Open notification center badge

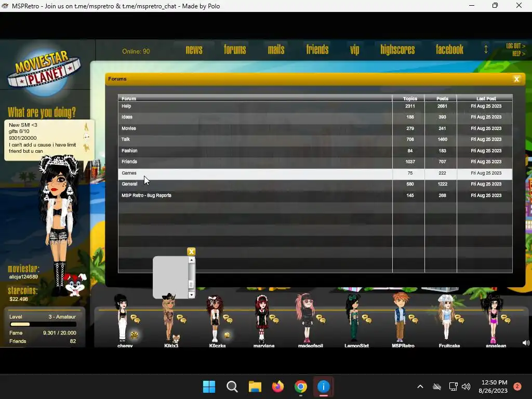517,387
